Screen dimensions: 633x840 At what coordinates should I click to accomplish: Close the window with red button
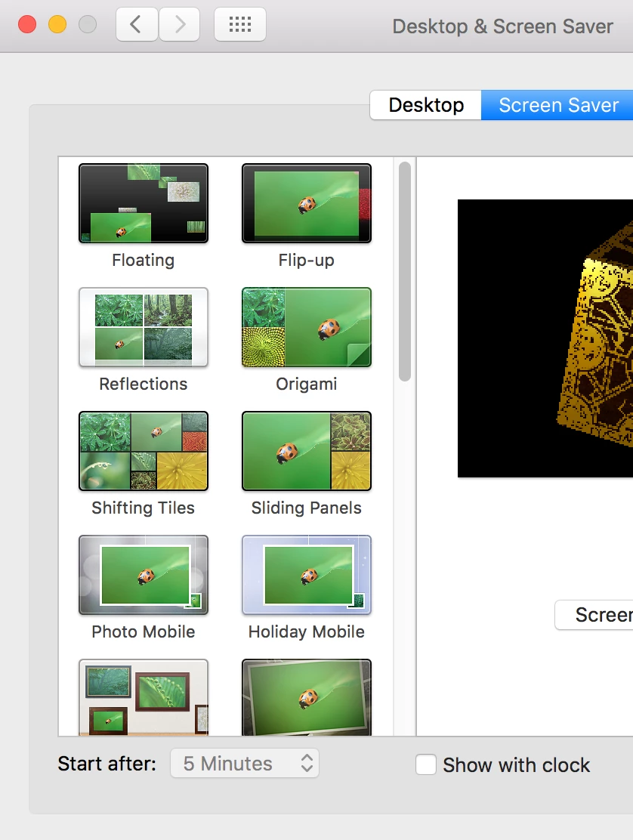tap(27, 25)
